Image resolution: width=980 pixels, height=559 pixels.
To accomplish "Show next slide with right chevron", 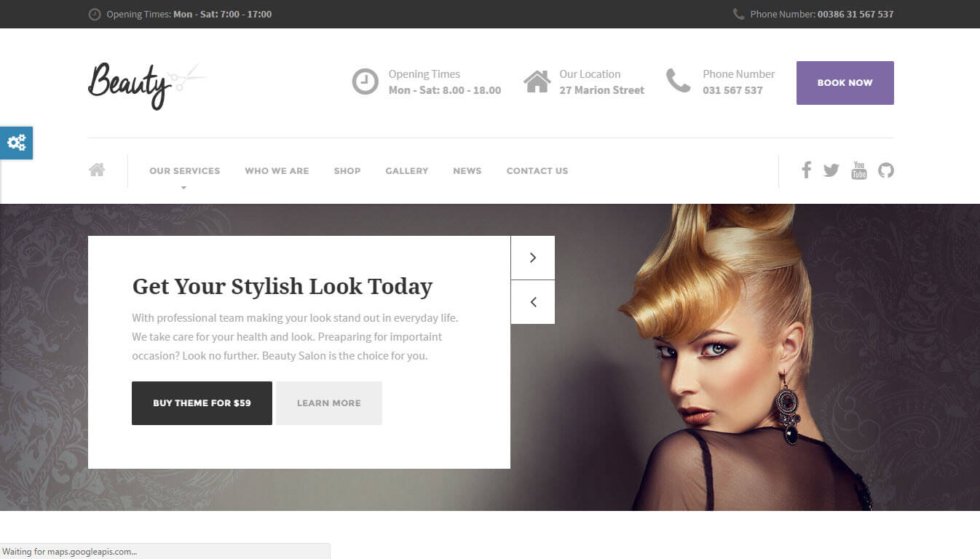I will (x=533, y=258).
